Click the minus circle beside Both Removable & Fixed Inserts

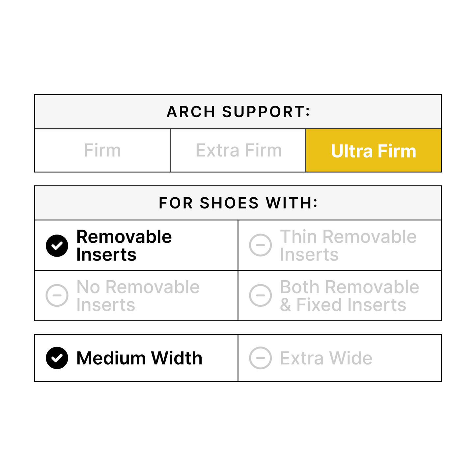coord(260,295)
